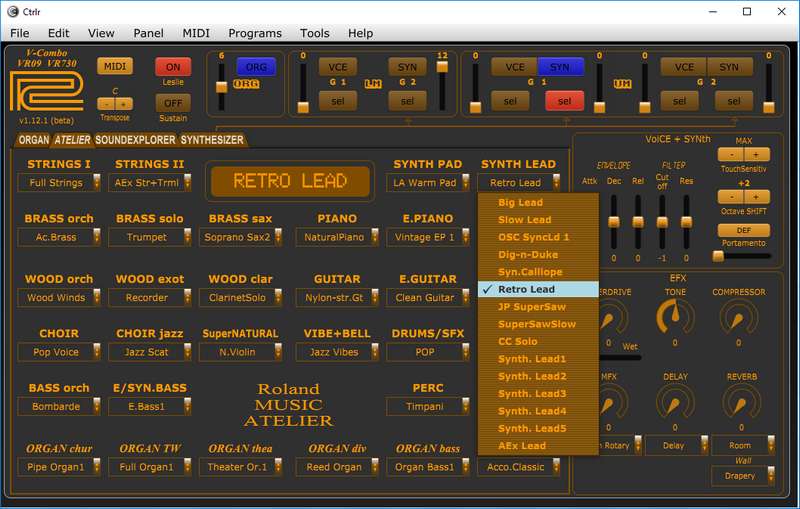Open the STRINGS I Full Strings dropdown
The image size is (800, 509).
tap(59, 182)
